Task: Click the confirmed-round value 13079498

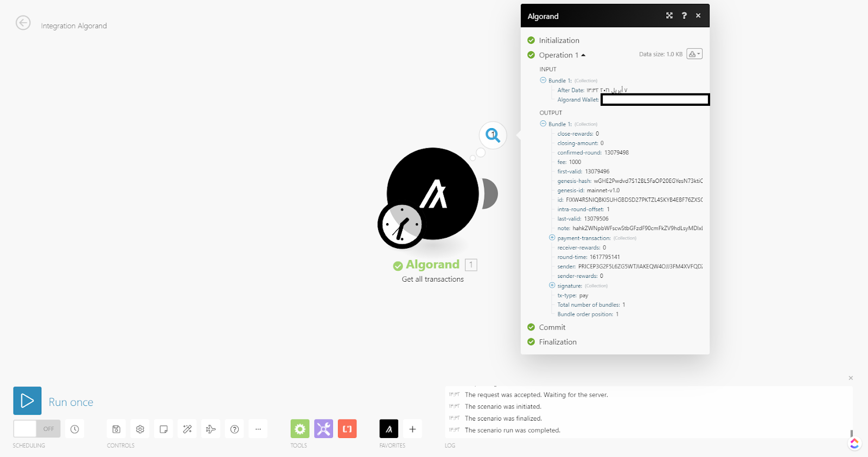Action: (x=617, y=153)
